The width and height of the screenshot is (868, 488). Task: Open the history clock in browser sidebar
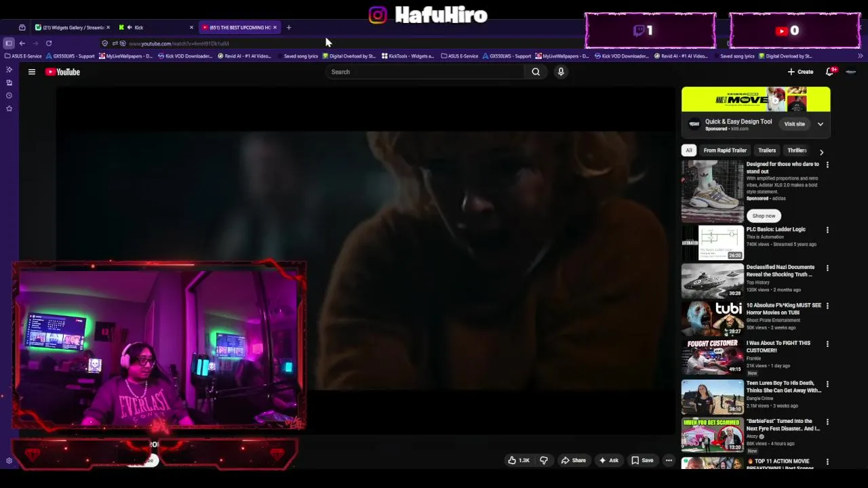coord(9,96)
